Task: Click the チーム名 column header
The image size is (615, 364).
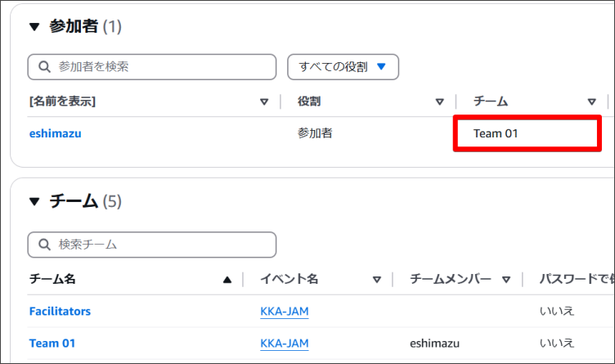Action: [x=52, y=280]
